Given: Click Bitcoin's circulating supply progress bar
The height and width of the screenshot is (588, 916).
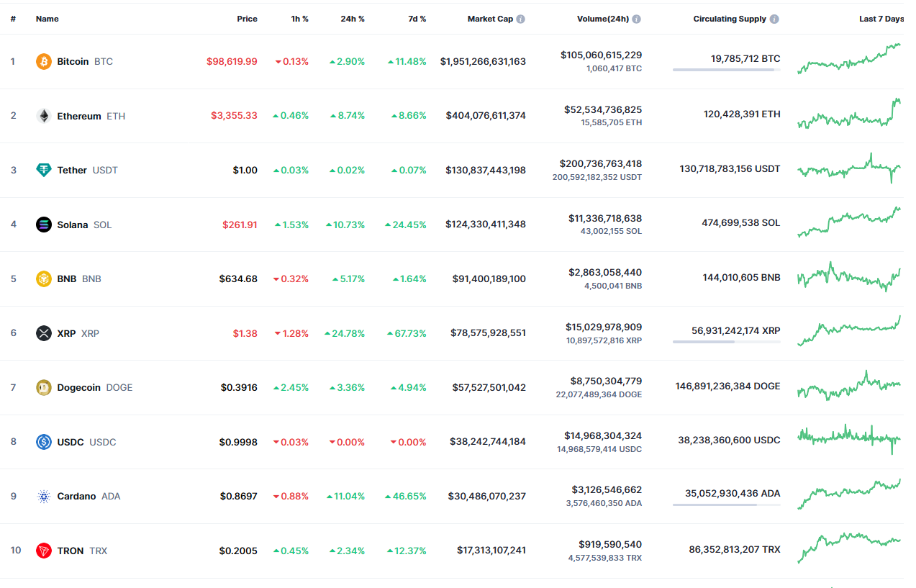Looking at the screenshot, I should click(x=726, y=70).
